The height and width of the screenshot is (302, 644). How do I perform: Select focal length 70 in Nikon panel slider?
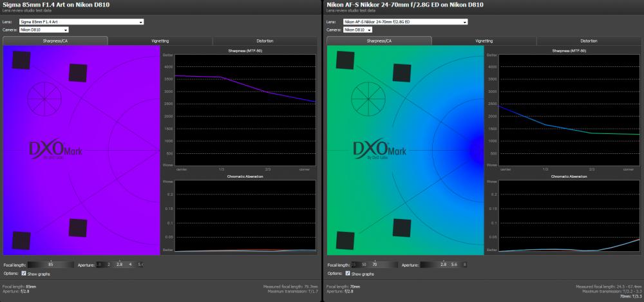pyautogui.click(x=375, y=265)
